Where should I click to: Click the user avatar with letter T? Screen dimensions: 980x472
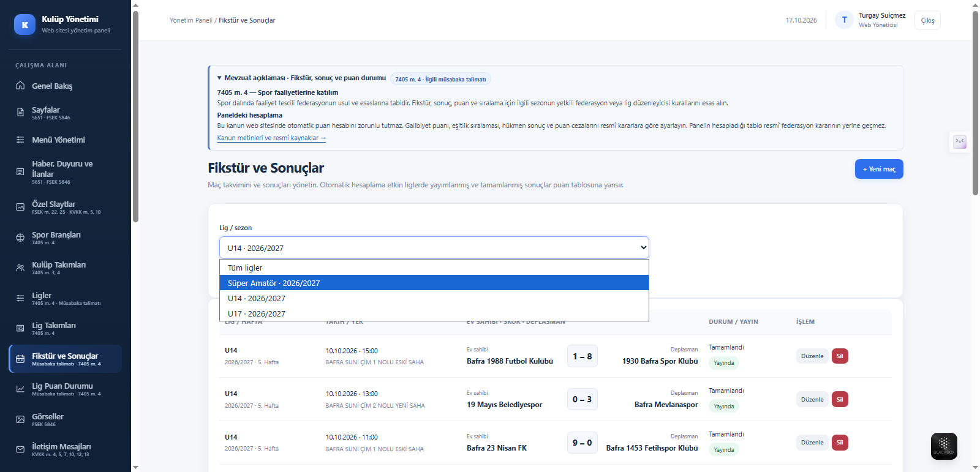844,20
